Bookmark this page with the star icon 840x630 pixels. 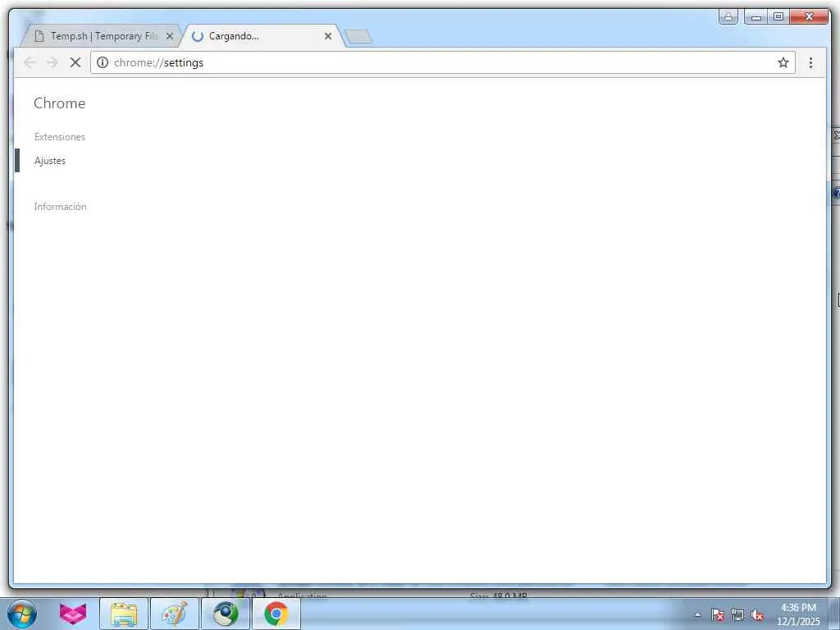coord(783,62)
